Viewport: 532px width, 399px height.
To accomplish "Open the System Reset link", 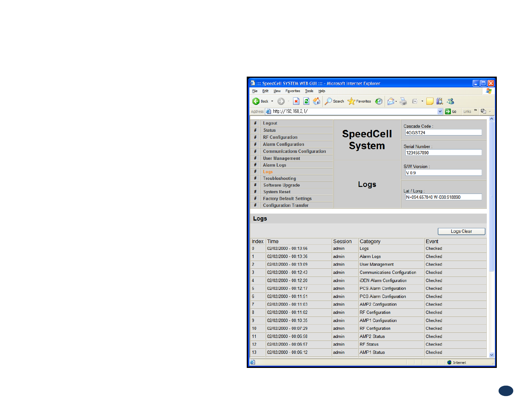I will point(277,192).
